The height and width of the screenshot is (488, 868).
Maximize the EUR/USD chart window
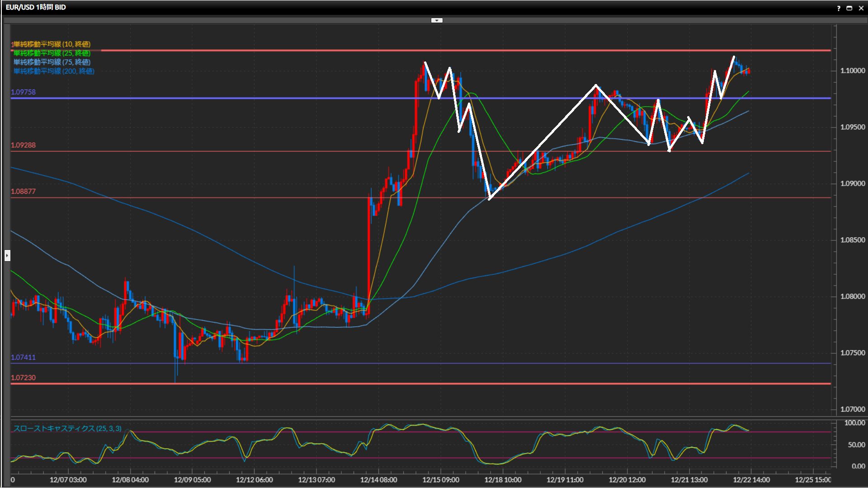[849, 8]
